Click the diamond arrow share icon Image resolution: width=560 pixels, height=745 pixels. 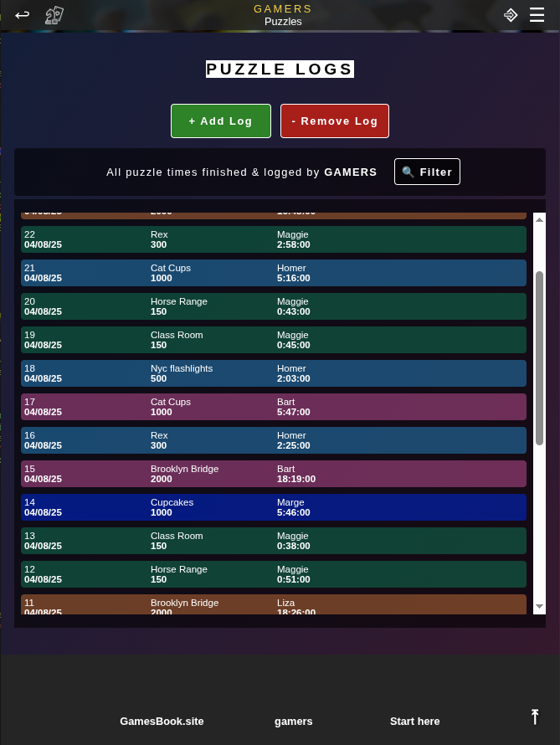pyautogui.click(x=511, y=15)
